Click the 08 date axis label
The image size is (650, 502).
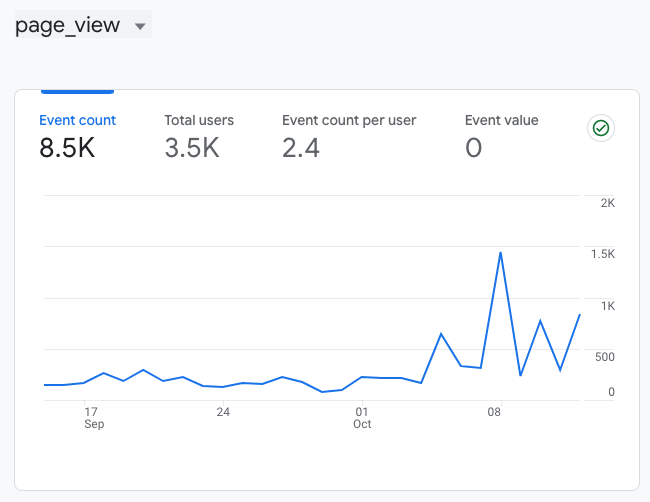point(495,411)
